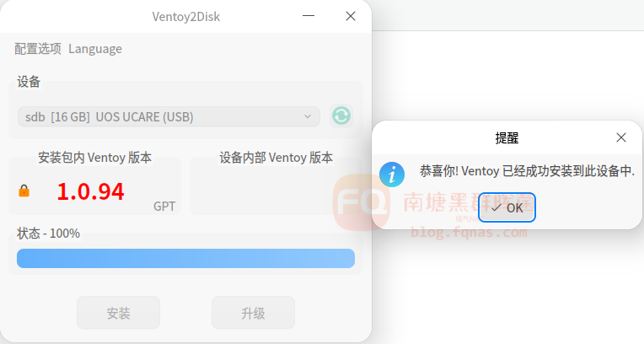
Task: Close the 提醒 dialog with its X
Action: pyautogui.click(x=621, y=137)
